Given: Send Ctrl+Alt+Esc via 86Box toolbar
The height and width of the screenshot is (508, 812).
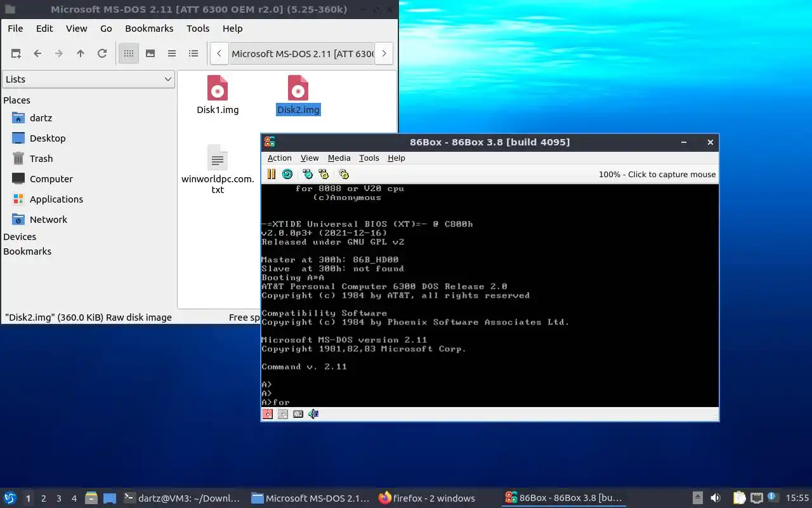Looking at the screenshot, I should pyautogui.click(x=324, y=174).
